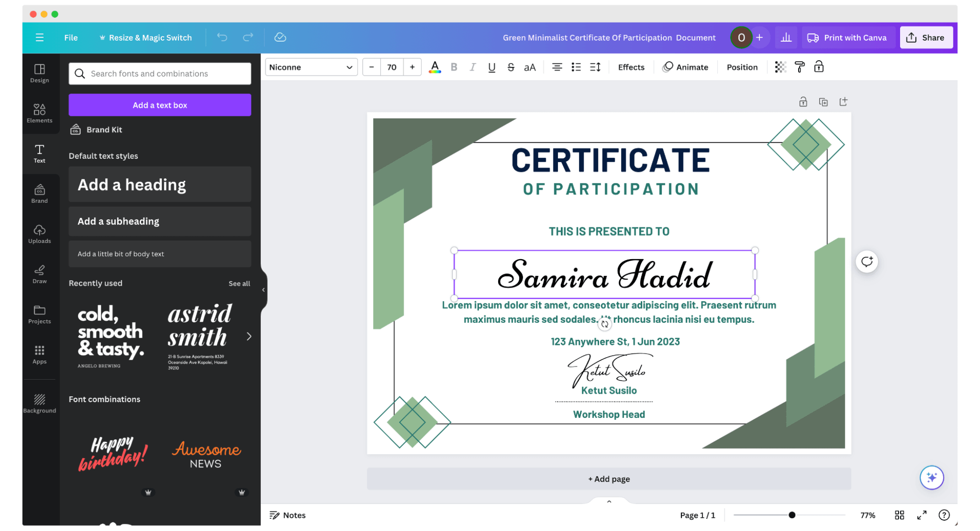Select the astrid smith font combination

[200, 336]
